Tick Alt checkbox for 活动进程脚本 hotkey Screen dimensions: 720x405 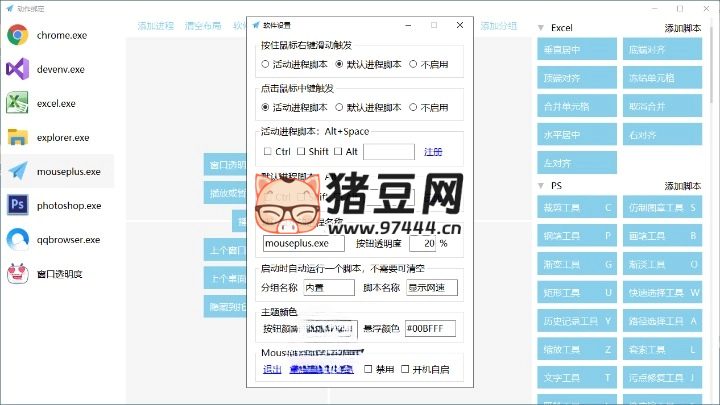click(x=338, y=151)
